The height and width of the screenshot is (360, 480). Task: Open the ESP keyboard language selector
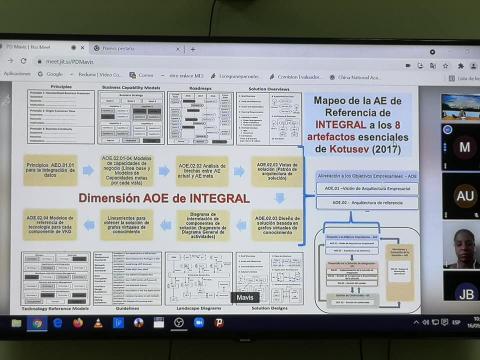(456, 322)
